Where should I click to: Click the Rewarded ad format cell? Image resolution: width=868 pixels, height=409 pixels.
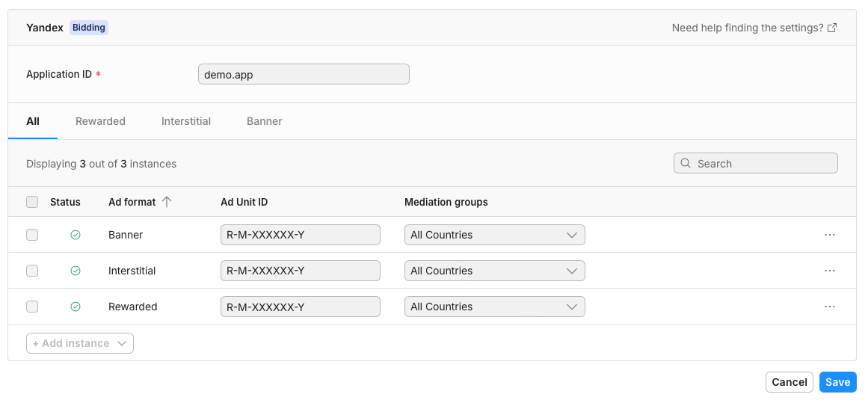(x=133, y=307)
